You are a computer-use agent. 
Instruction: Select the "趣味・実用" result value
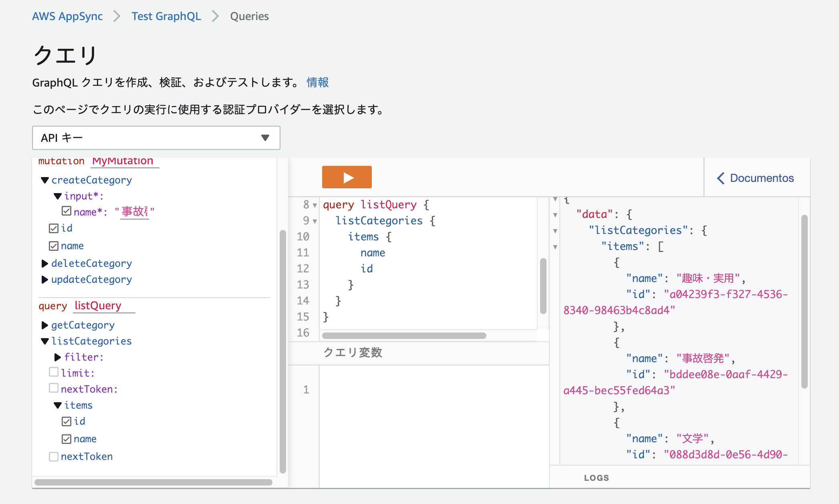pyautogui.click(x=708, y=278)
